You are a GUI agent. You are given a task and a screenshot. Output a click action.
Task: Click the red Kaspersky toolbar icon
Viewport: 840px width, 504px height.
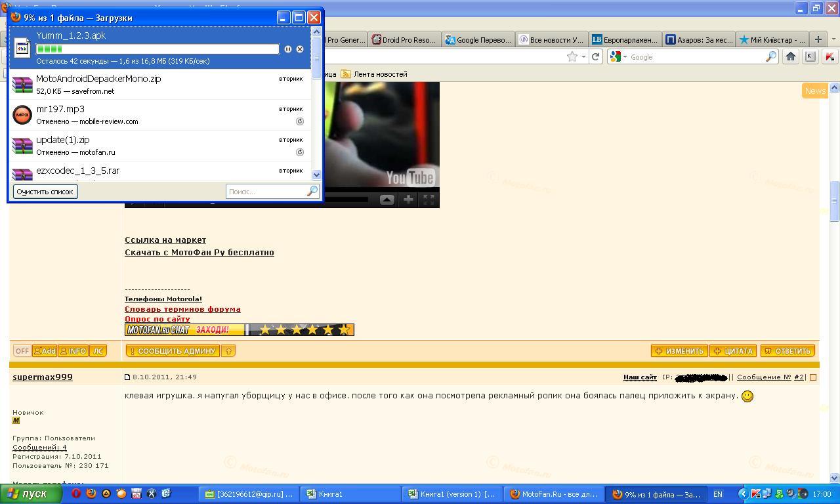point(829,56)
